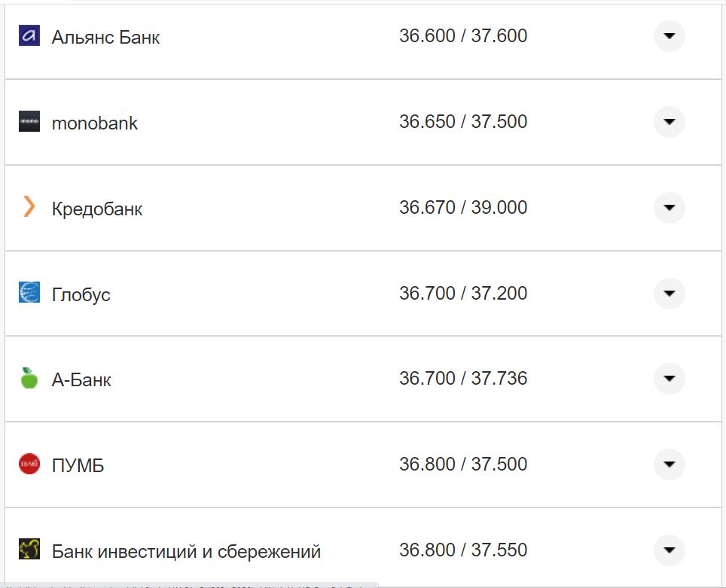Toggle the А-Банк row dropdown arrow
The height and width of the screenshot is (588, 726).
click(669, 379)
